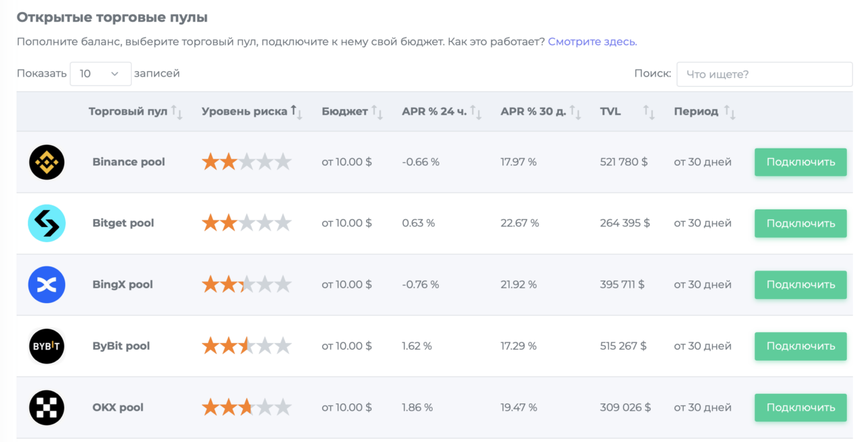Click the 264 395 $ TVL value
This screenshot has height=442, width=868.
[625, 223]
